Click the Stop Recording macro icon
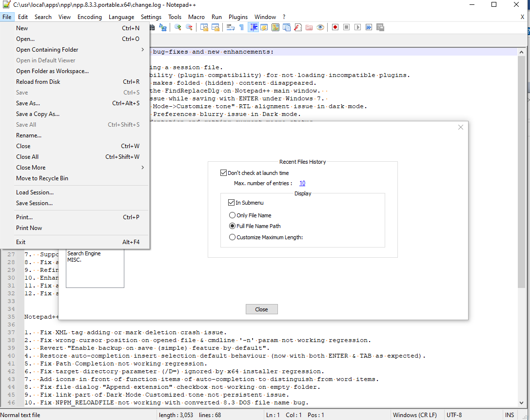The width and height of the screenshot is (530, 420). (347, 27)
